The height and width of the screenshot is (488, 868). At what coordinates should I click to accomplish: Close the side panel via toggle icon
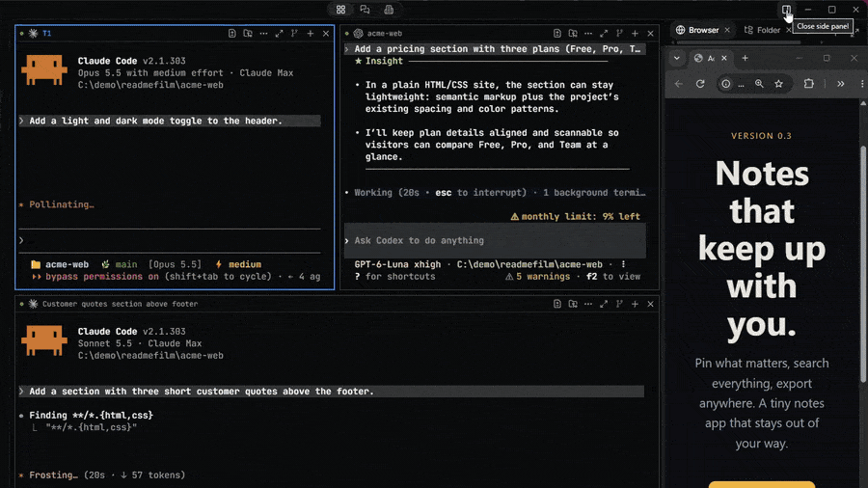click(x=786, y=10)
